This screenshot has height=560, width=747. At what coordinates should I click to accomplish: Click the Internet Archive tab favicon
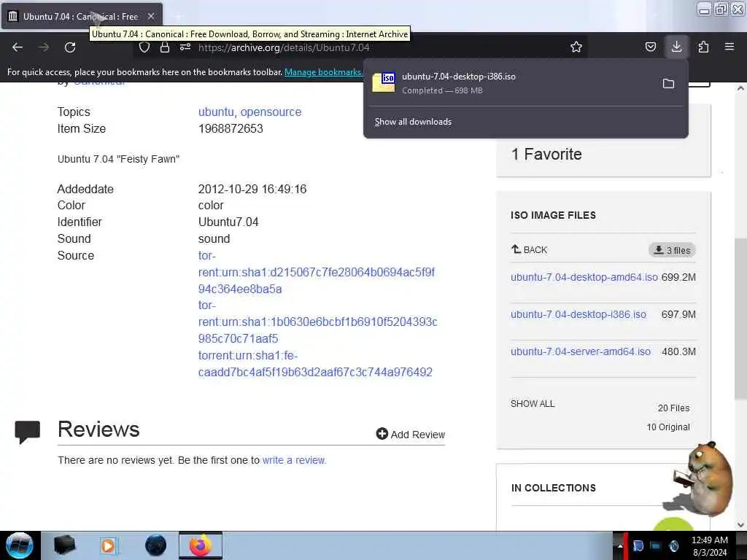click(x=13, y=16)
